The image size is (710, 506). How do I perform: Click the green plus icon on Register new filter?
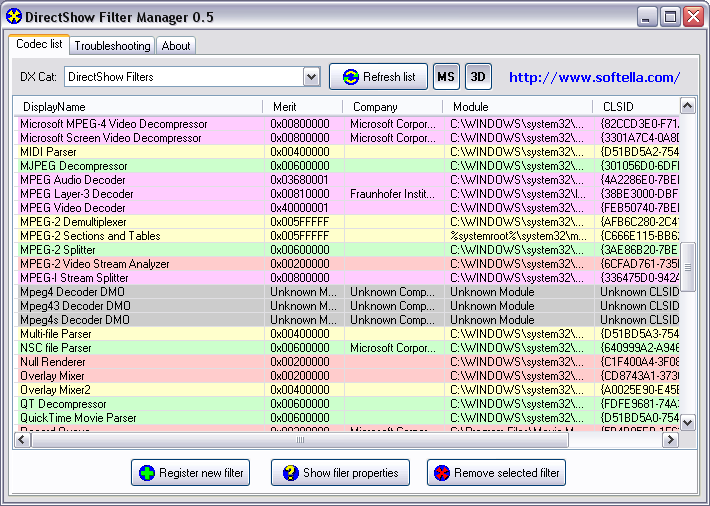click(147, 473)
